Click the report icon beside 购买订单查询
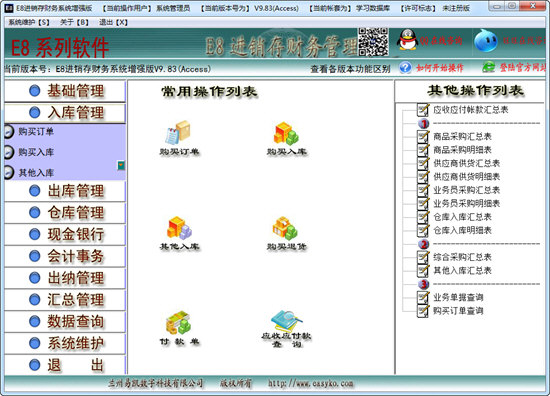This screenshot has width=550, height=396. [423, 311]
